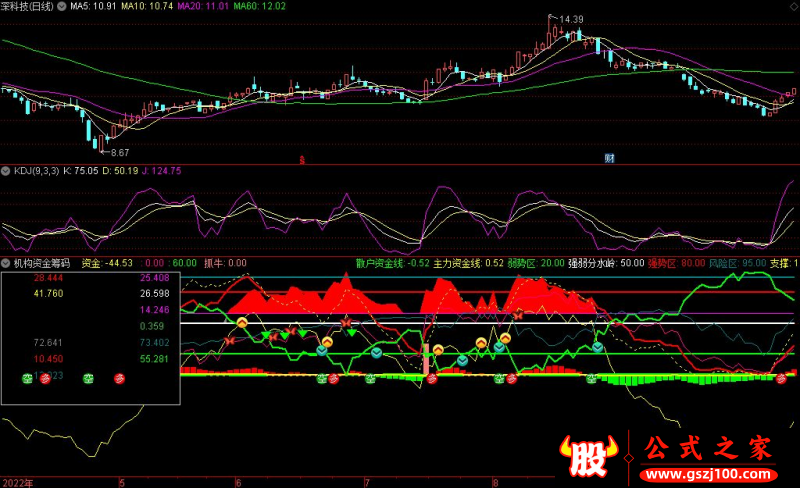The image size is (800, 488).
Task: Expand the KDJ(9,3,3) indicator panel menu
Action: pyautogui.click(x=6, y=171)
